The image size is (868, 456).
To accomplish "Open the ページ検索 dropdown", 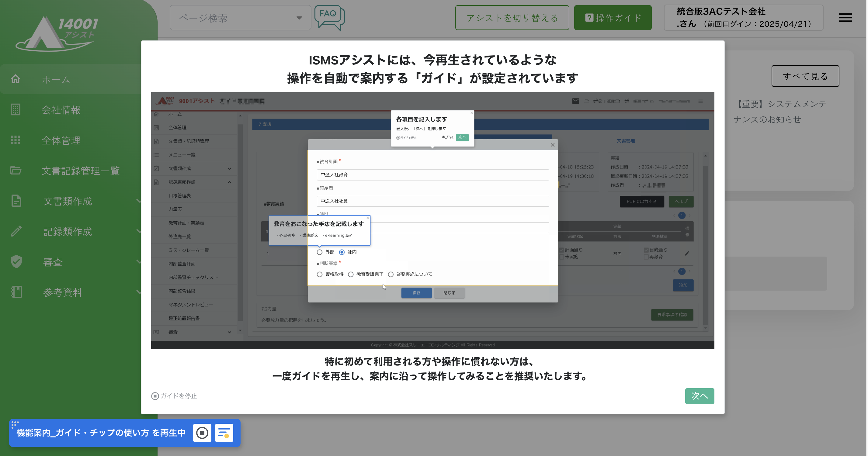I will [240, 18].
